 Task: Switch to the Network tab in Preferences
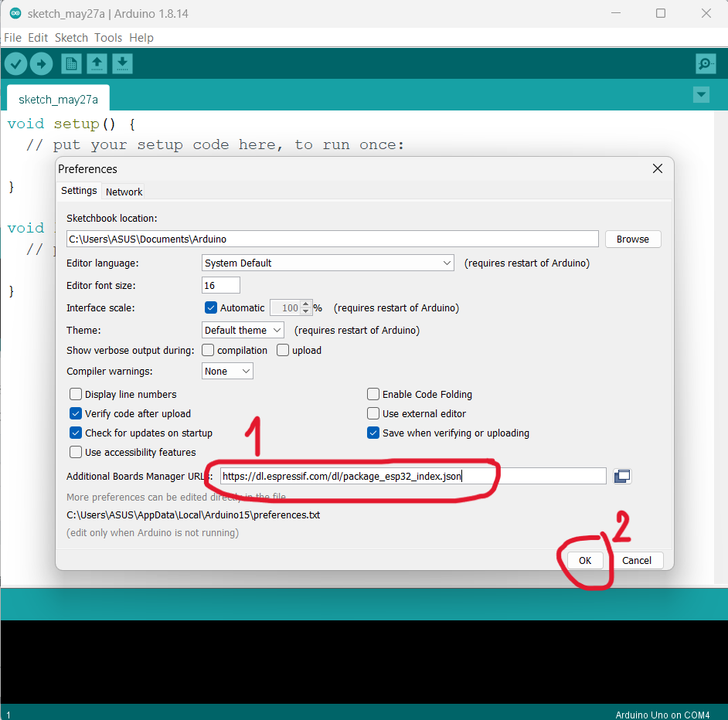[124, 192]
